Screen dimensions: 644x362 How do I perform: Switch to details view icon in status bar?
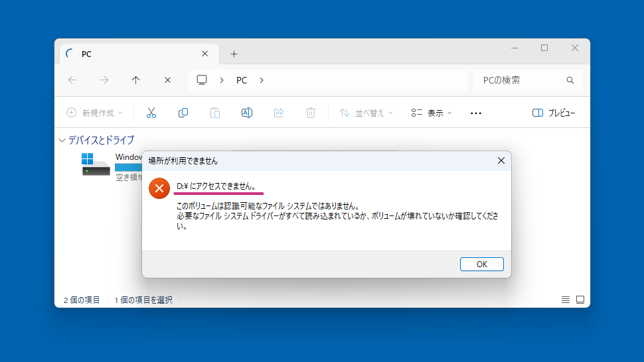point(566,300)
